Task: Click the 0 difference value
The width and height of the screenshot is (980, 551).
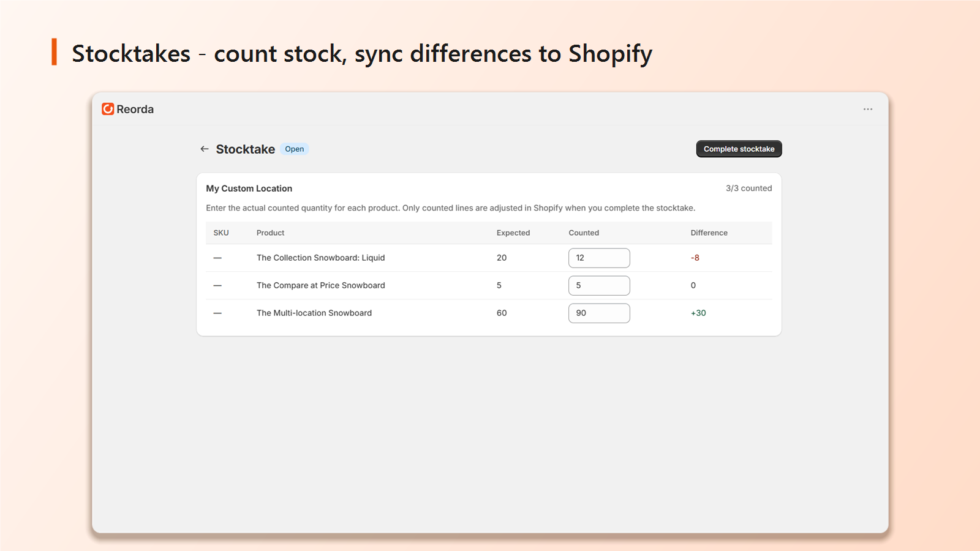Action: point(693,285)
